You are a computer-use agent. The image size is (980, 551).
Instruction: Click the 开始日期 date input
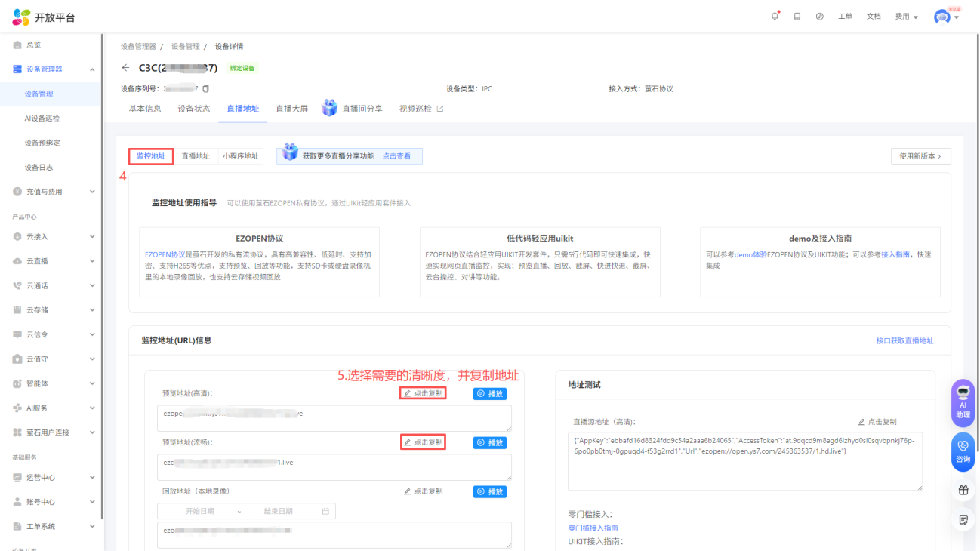tap(200, 511)
